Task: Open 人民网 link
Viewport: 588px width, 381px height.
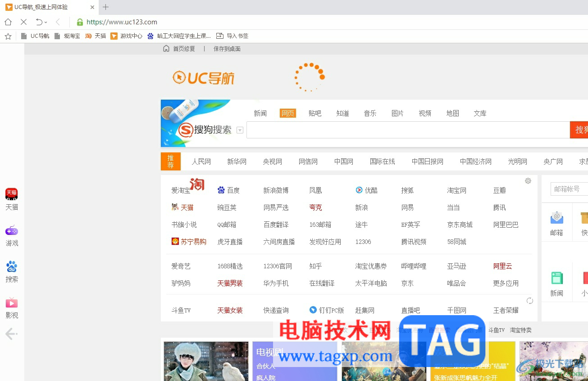Action: [x=201, y=161]
